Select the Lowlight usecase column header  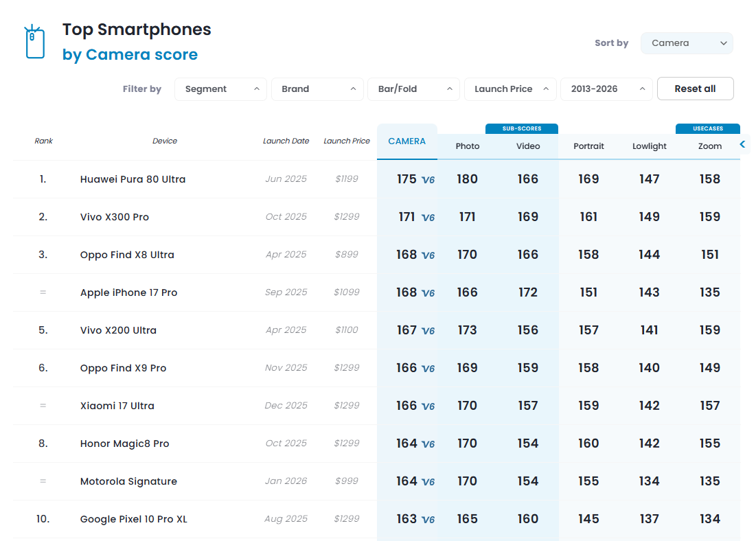(x=649, y=146)
